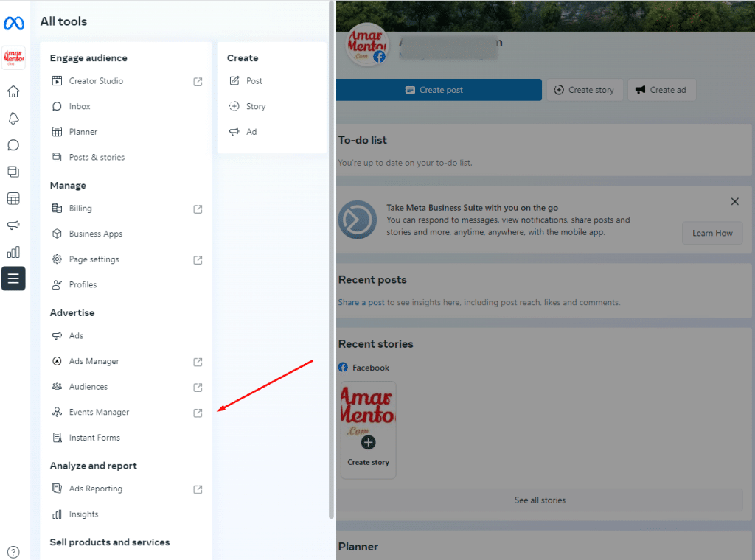Click See all stories
The image size is (755, 560).
tap(540, 500)
